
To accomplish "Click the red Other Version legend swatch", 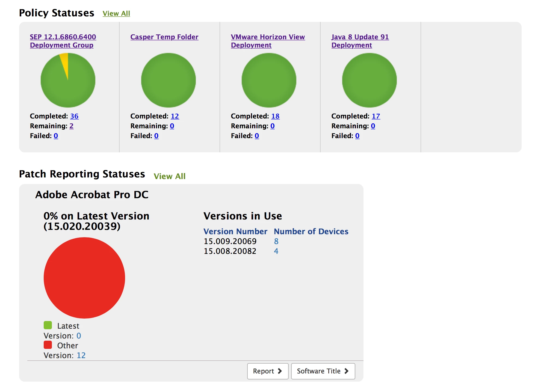I will [48, 345].
